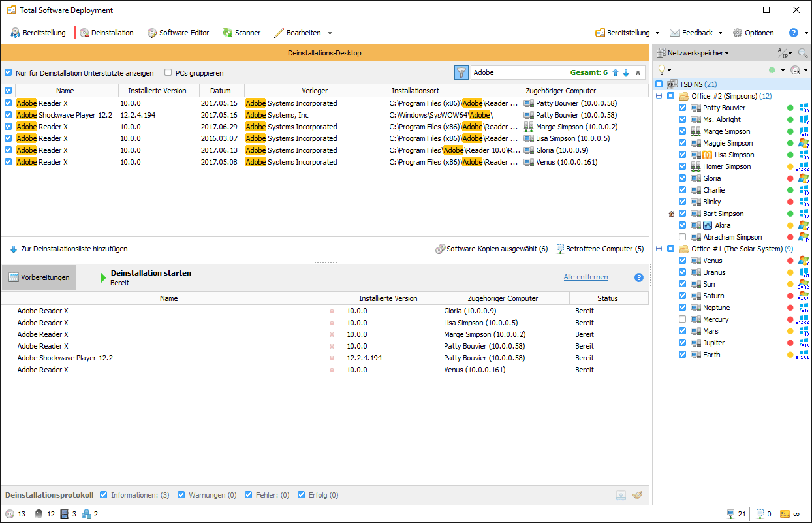Click the search magnifier in network panel

[x=802, y=53]
